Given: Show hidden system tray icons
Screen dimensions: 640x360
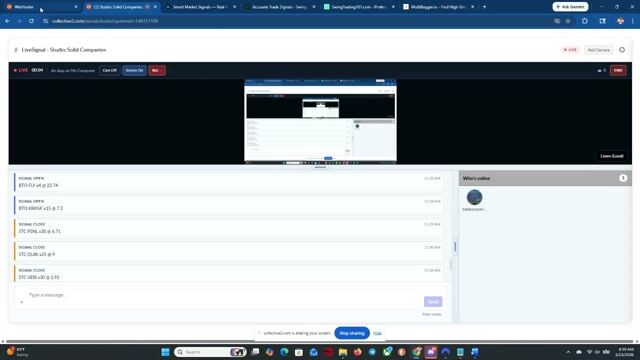Looking at the screenshot, I should pyautogui.click(x=568, y=352).
